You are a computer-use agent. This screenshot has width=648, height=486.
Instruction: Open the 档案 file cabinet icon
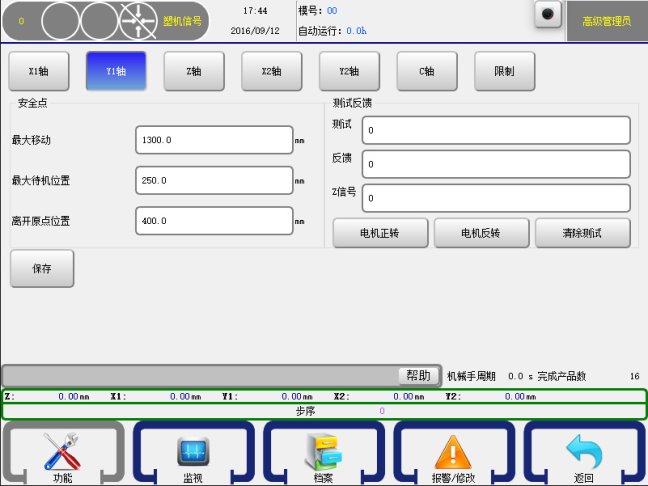click(324, 453)
